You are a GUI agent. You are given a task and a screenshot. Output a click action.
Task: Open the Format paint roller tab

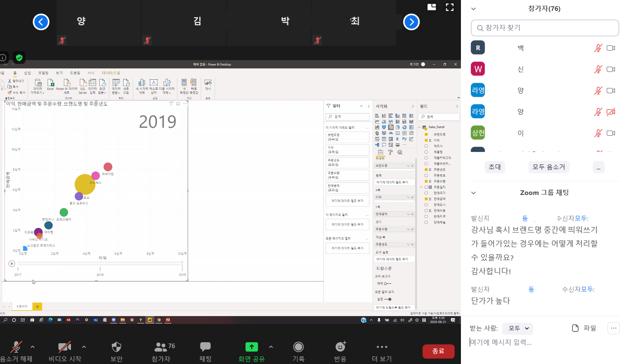coord(390,152)
